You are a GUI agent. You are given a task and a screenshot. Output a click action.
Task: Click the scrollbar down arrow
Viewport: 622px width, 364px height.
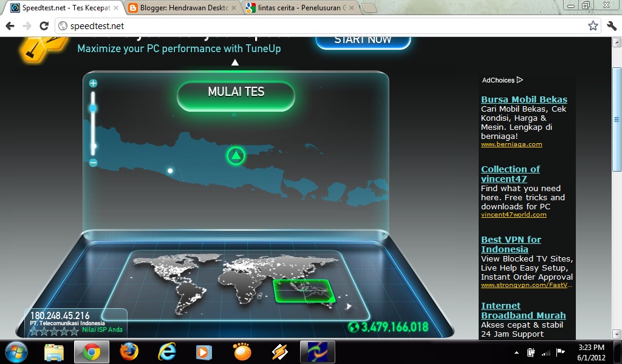click(617, 334)
